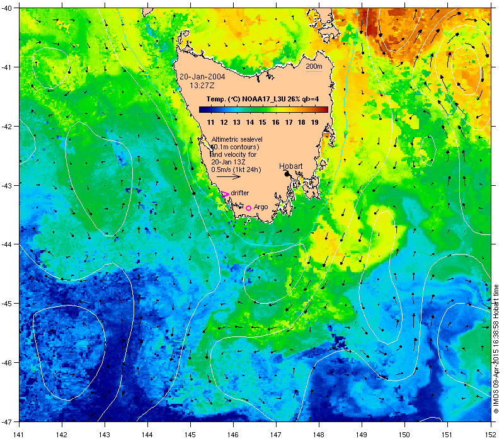This screenshot has height=441, width=504.
Task: Click the latitude axis label '-41'
Action: pos(6,67)
